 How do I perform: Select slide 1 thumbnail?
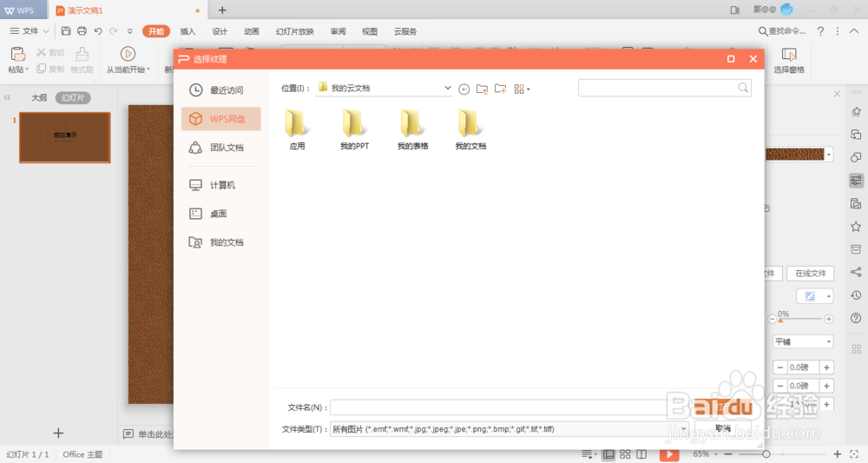(x=65, y=137)
